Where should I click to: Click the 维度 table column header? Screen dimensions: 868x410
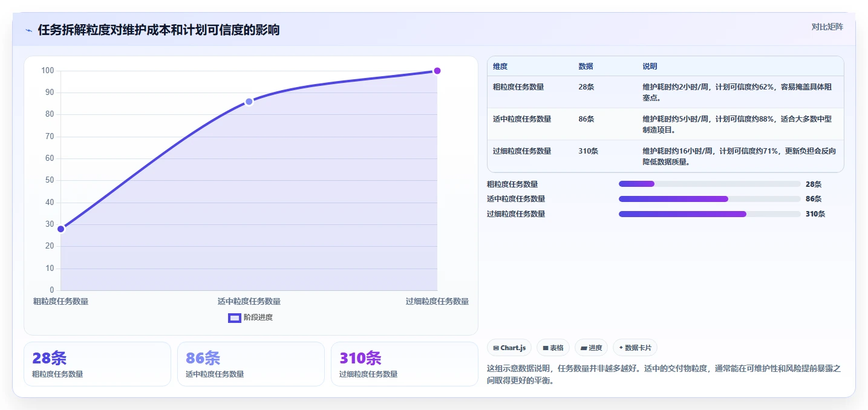pyautogui.click(x=500, y=67)
